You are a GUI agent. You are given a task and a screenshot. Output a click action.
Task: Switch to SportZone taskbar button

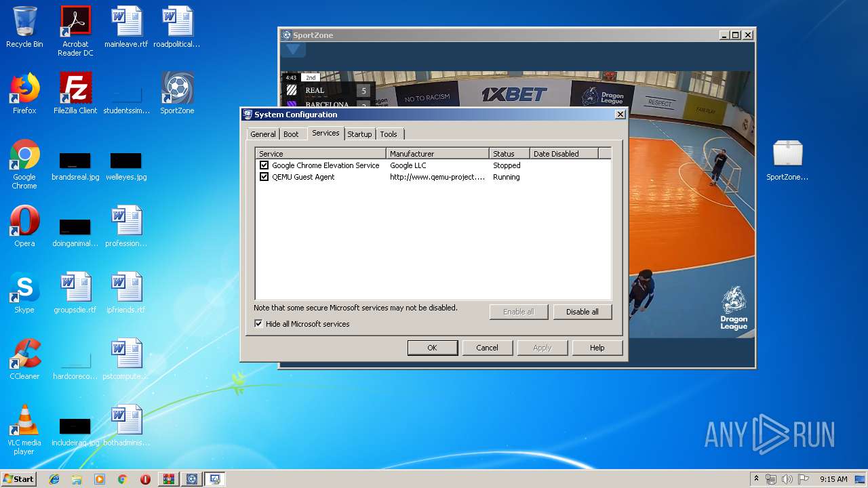tap(192, 479)
